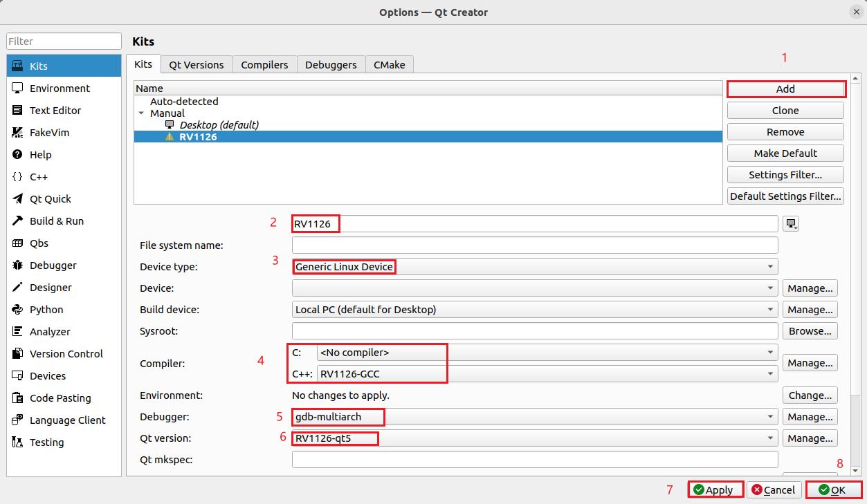Image resolution: width=867 pixels, height=504 pixels.
Task: Open Code Pasting settings
Action: (x=64, y=398)
